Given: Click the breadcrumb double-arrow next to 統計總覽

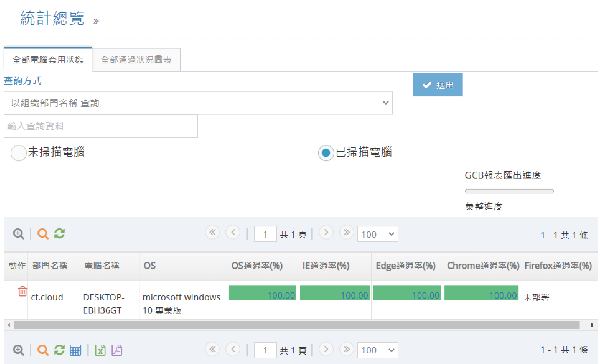Looking at the screenshot, I should click(x=96, y=21).
